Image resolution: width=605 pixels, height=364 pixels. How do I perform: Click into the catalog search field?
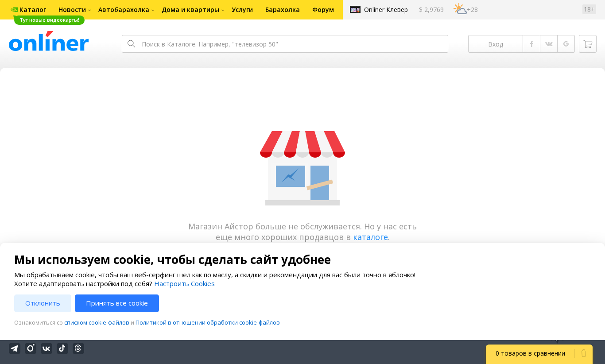(285, 44)
